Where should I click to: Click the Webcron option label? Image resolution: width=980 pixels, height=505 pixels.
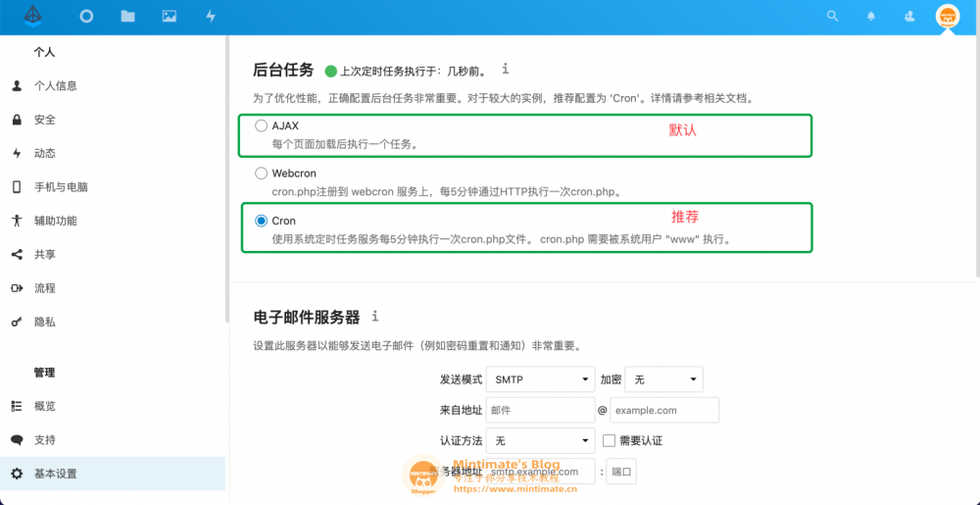pyautogui.click(x=294, y=174)
